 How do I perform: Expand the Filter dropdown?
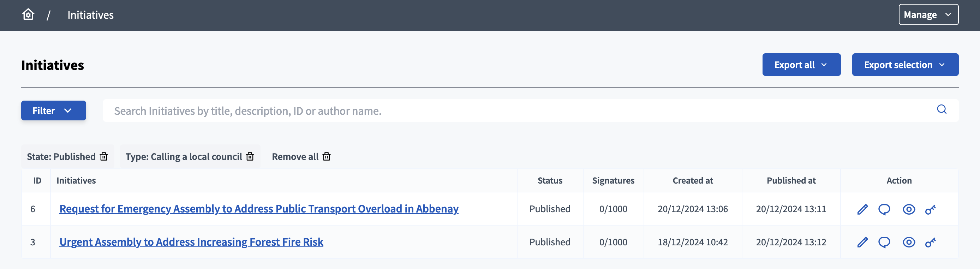53,110
